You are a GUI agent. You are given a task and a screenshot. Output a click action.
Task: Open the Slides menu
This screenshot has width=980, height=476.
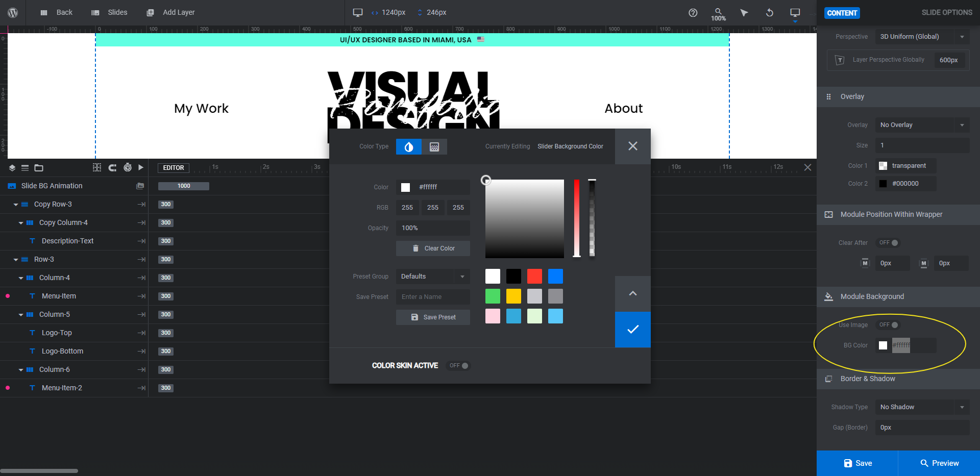[109, 13]
